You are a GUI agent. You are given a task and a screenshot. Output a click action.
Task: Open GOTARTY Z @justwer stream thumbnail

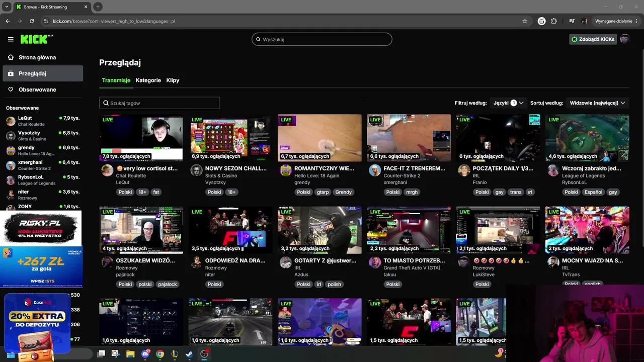319,230
